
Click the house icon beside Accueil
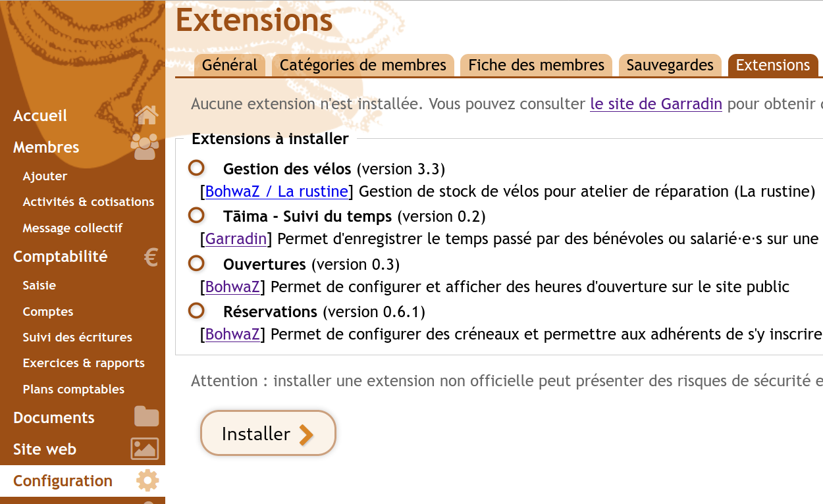(x=147, y=115)
